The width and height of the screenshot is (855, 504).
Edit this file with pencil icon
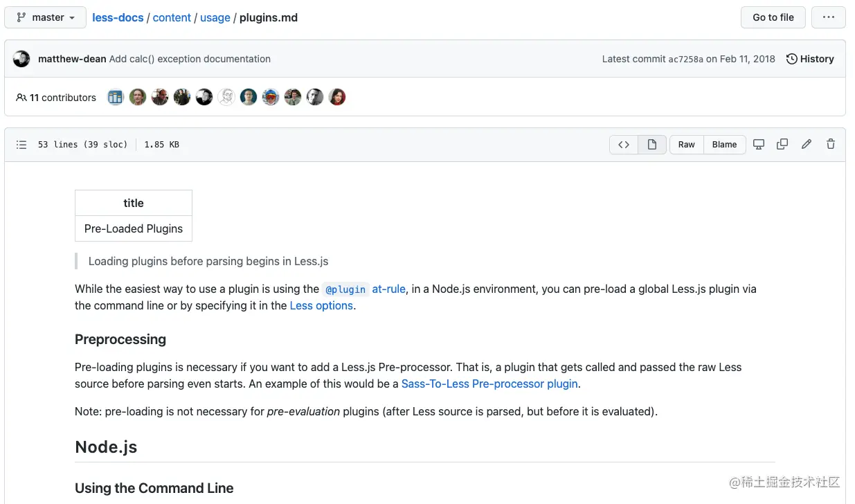tap(807, 145)
